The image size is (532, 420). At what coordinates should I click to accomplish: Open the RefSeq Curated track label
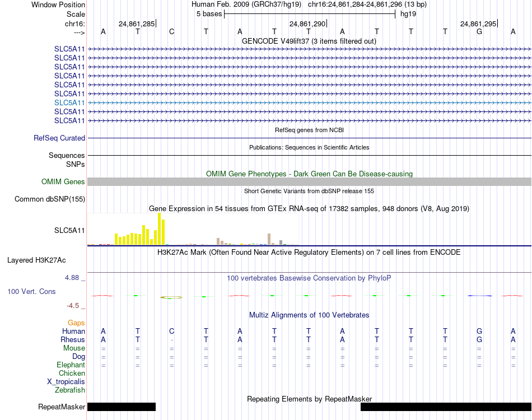tap(59, 138)
